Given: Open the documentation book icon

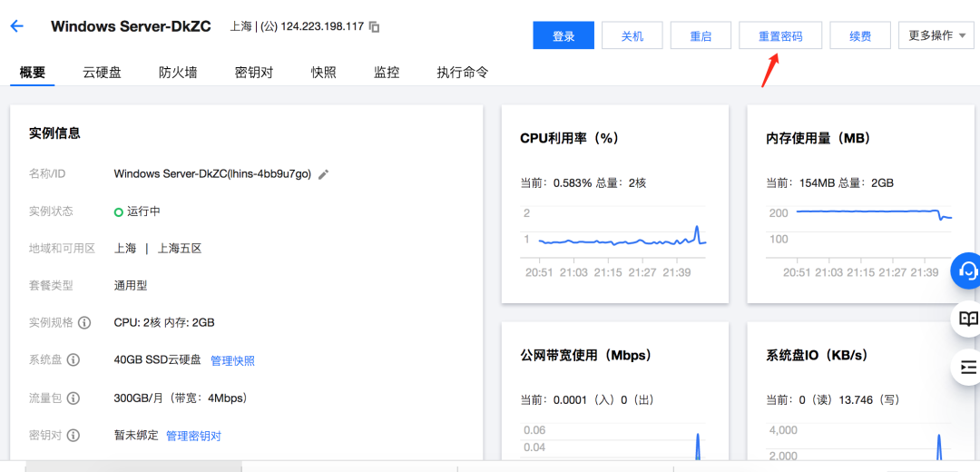Looking at the screenshot, I should coord(967,319).
